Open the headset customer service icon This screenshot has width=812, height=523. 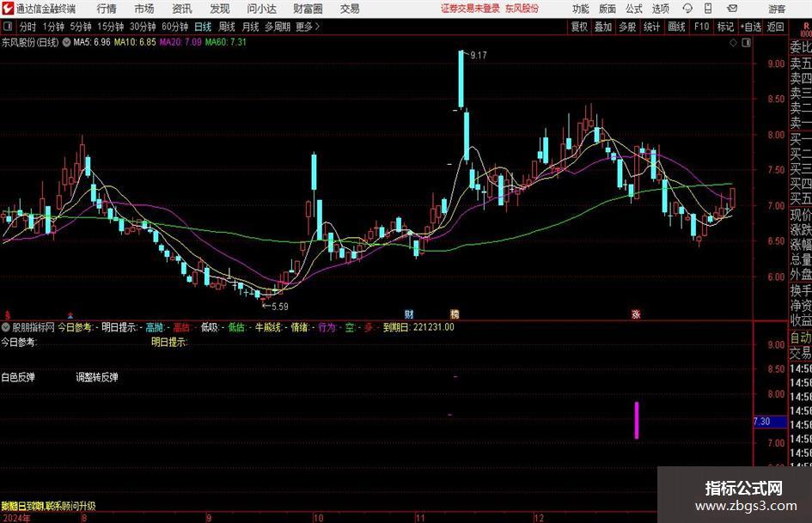tap(687, 9)
